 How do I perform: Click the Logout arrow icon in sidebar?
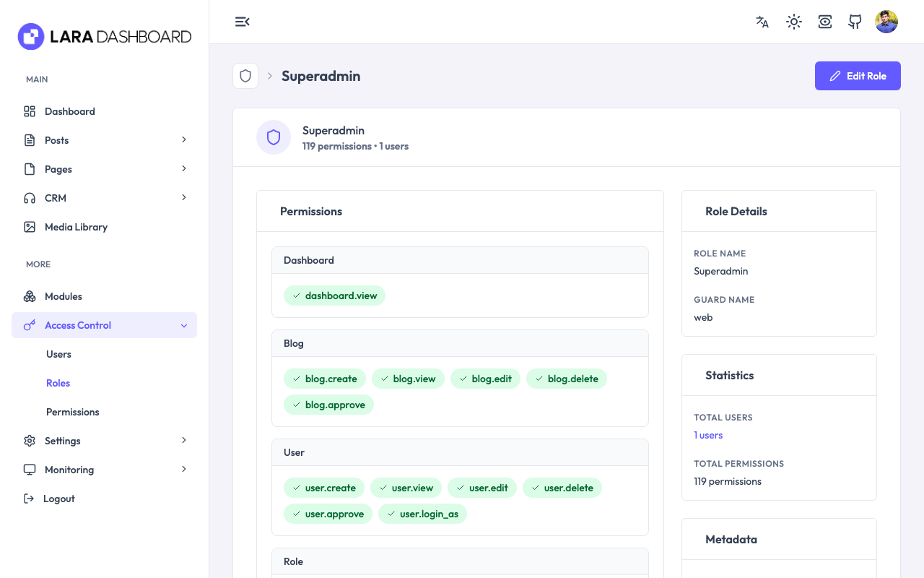29,499
